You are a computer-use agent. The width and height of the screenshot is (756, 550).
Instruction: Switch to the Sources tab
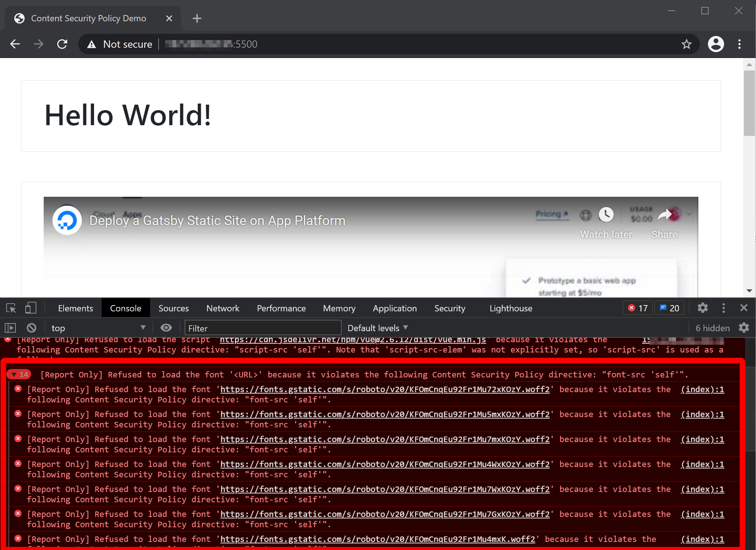pos(174,308)
